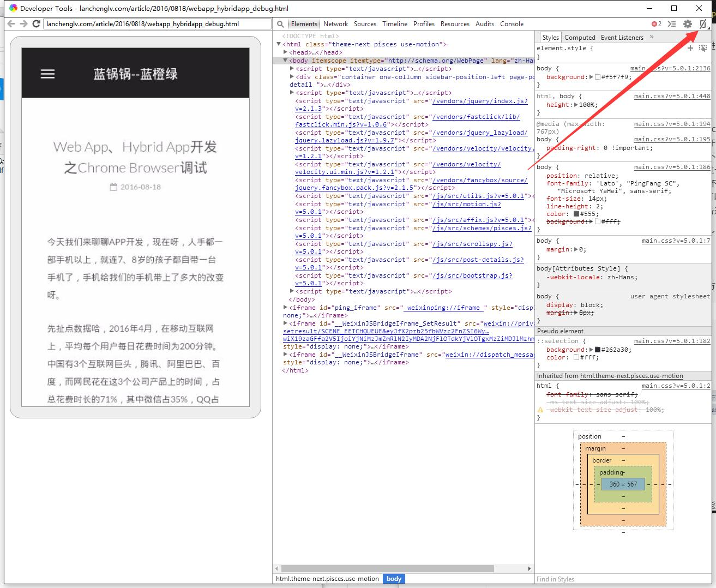Screen dimensions: 716x588
Task: Follow the /js/src/motion.js script link
Action: pos(466,204)
